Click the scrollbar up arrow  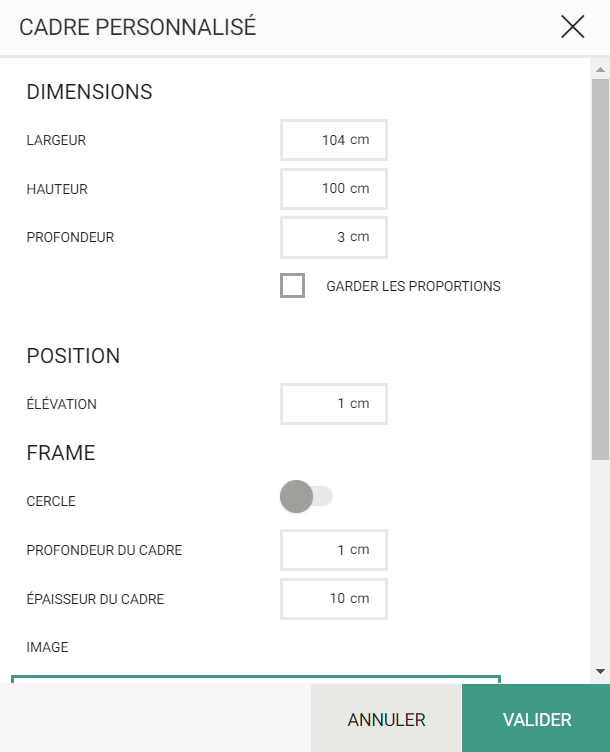pyautogui.click(x=600, y=70)
